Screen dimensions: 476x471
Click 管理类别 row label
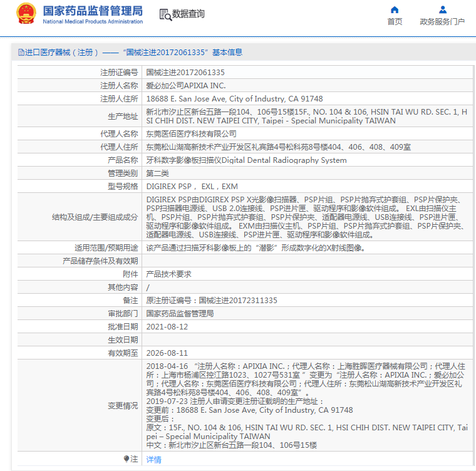click(x=123, y=173)
